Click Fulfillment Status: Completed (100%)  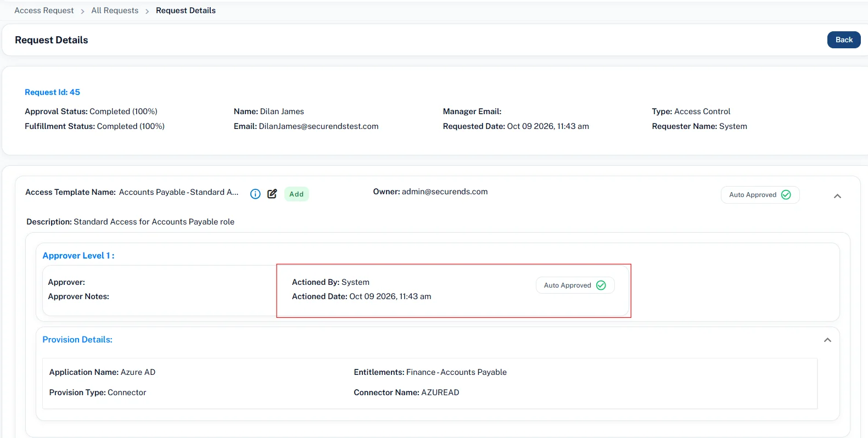click(94, 126)
